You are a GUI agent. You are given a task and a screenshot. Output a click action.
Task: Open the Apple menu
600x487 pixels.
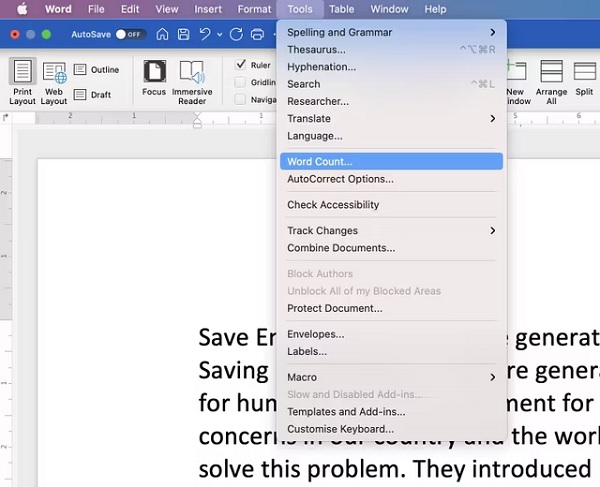tap(22, 9)
